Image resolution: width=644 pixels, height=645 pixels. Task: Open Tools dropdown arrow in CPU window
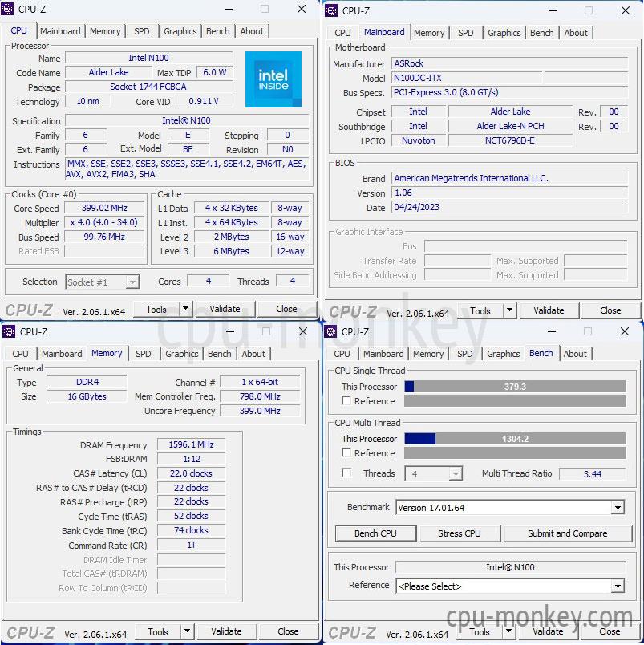click(185, 309)
